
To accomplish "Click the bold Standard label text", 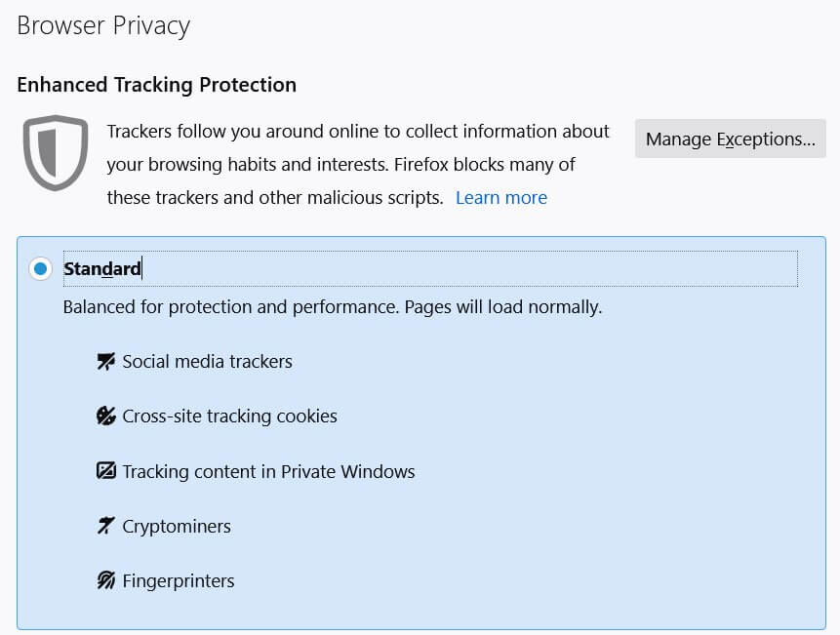I will click(102, 268).
